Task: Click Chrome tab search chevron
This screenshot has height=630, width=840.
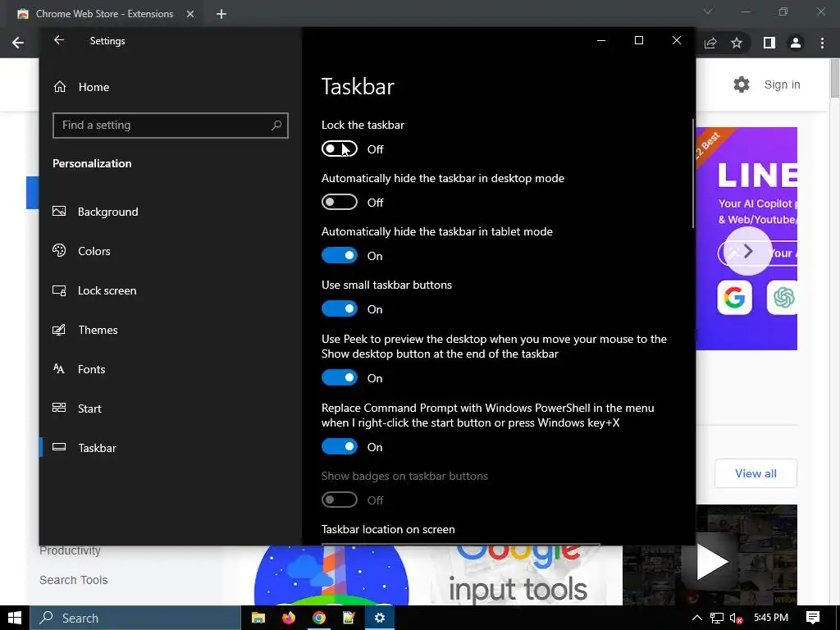Action: pyautogui.click(x=708, y=11)
